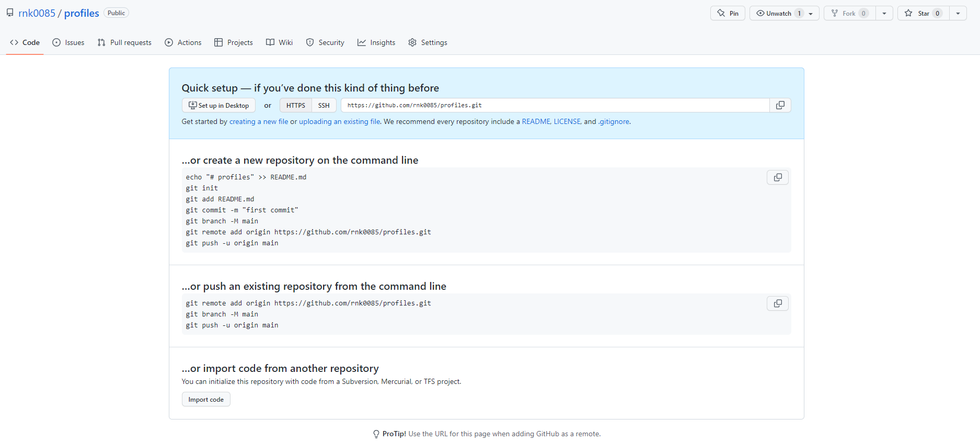Viewport: 980px width, 442px height.
Task: Click the Projects table icon
Action: coord(218,42)
